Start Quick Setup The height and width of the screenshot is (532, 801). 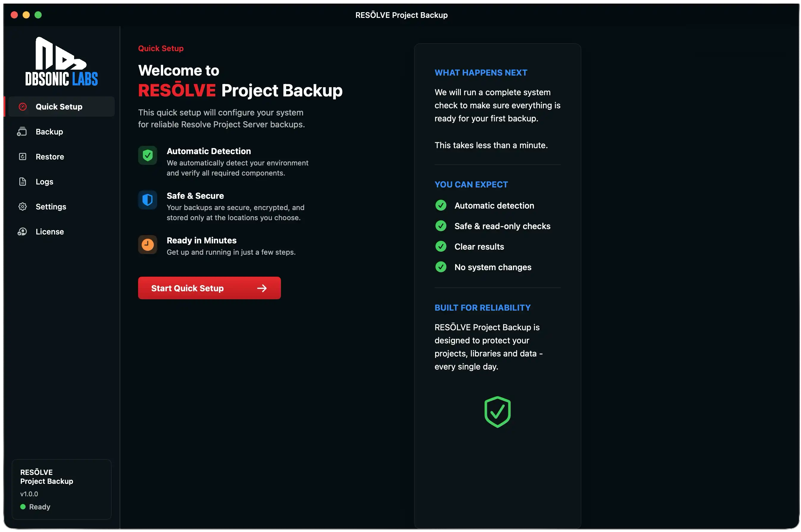(210, 288)
